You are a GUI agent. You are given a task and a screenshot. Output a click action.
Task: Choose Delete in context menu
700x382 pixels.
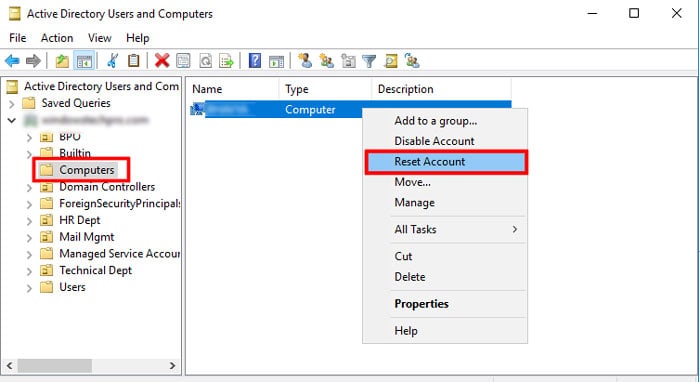(445, 277)
